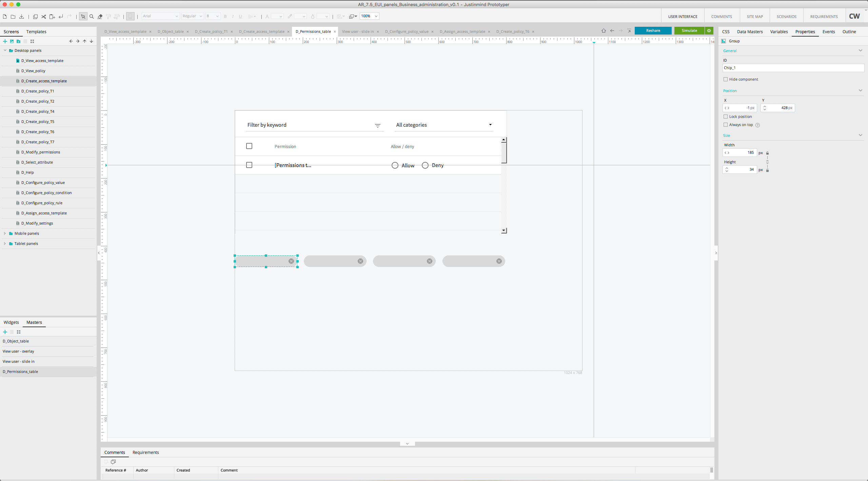Click the Simulate button

pos(689,30)
